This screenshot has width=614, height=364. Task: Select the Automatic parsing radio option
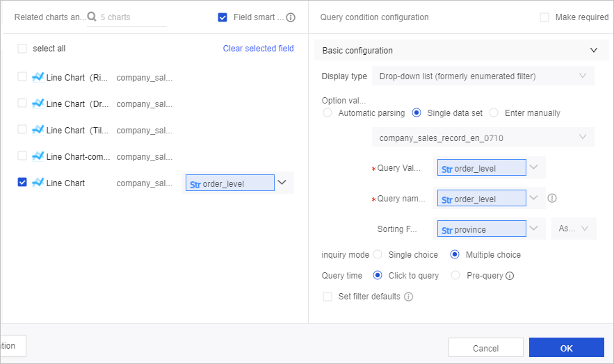tap(328, 113)
